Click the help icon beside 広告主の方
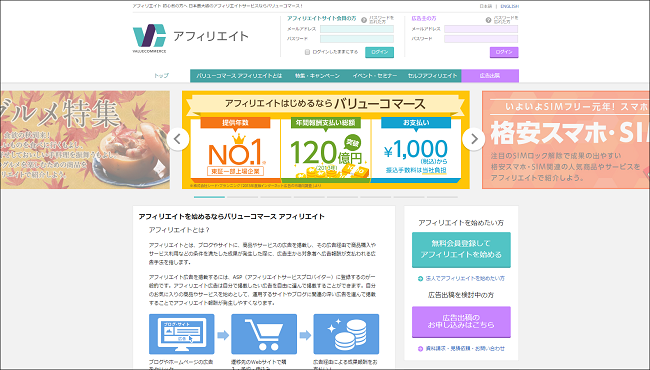Viewport: 650px width, 370px height. pyautogui.click(x=488, y=20)
